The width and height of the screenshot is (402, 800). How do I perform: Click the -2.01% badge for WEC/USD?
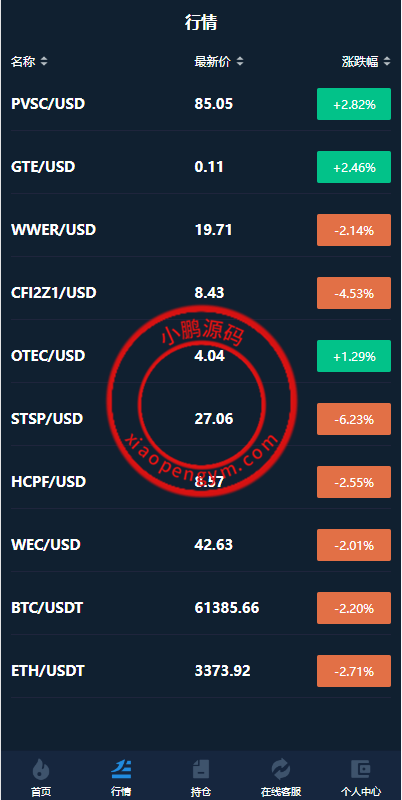pos(354,545)
